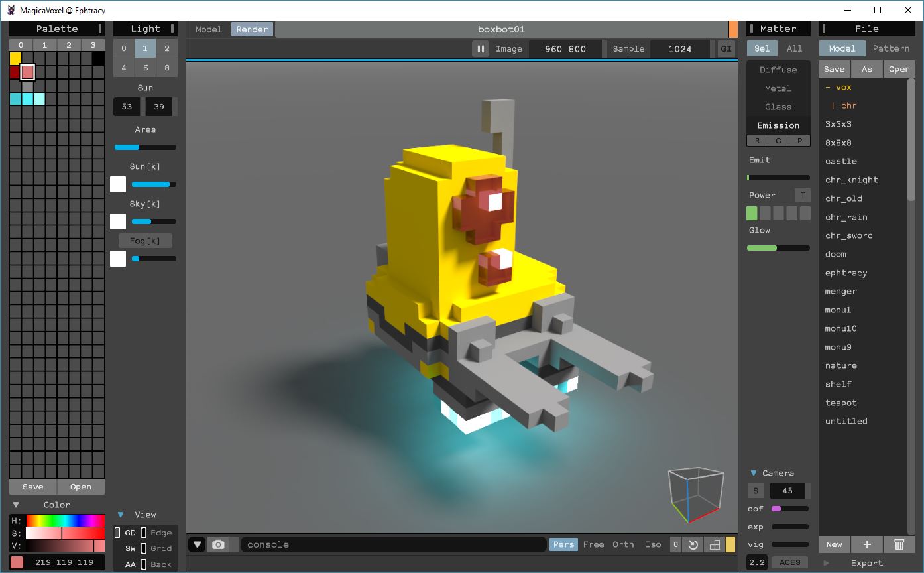Click the Open button in Palette panel

81,487
